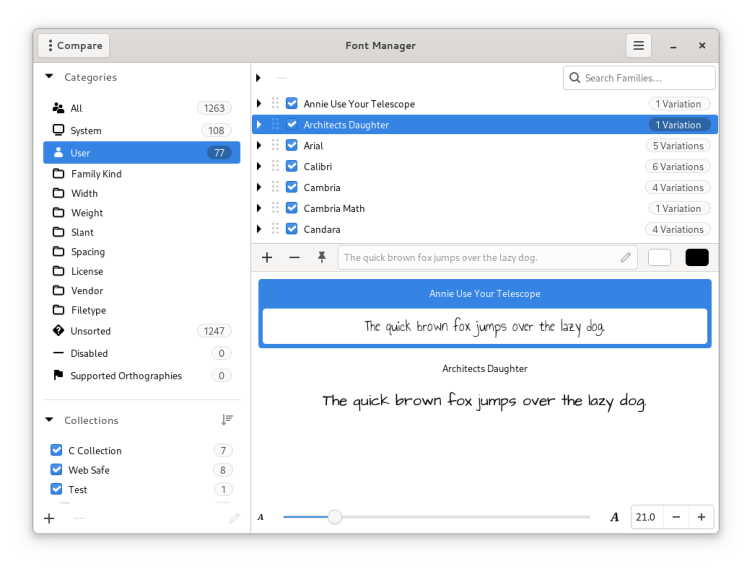Toggle the Web Safe collection checkbox
The height and width of the screenshot is (571, 752).
(57, 470)
